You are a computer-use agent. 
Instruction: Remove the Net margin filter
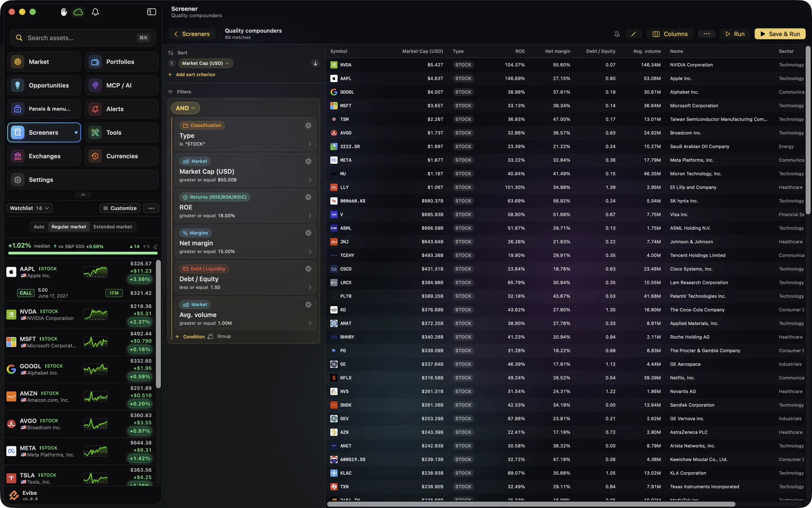click(308, 233)
